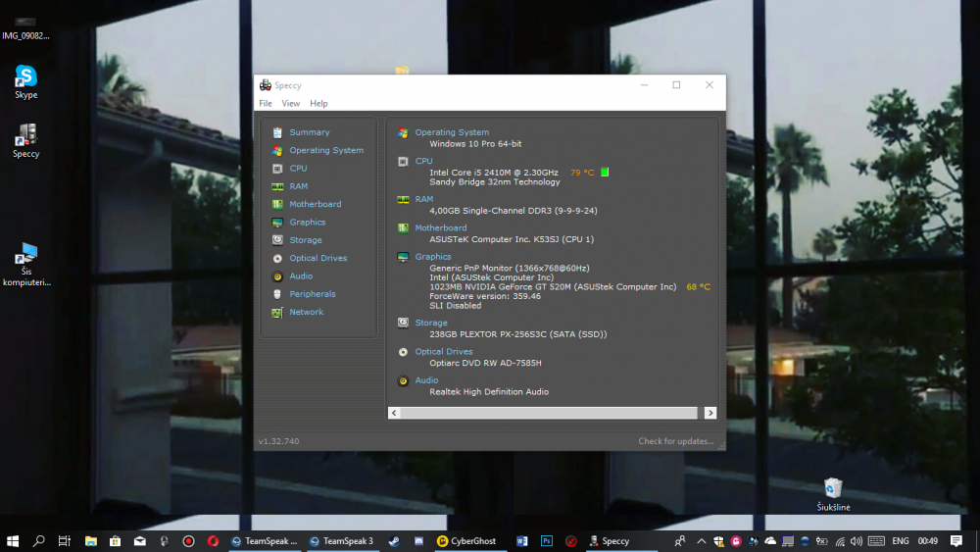Screen dimensions: 980x552
Task: Click the Realtek High Definition Audio text
Action: pyautogui.click(x=489, y=392)
